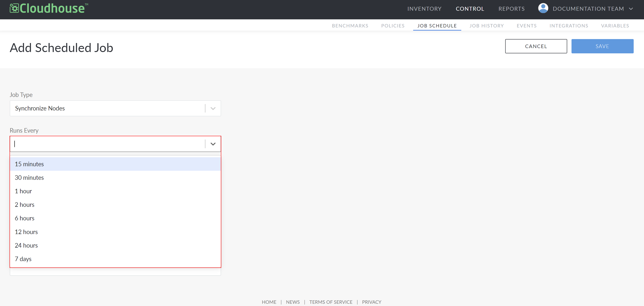Screen dimensions: 644x306
Task: Select the 15 minutes option
Action: 115,164
